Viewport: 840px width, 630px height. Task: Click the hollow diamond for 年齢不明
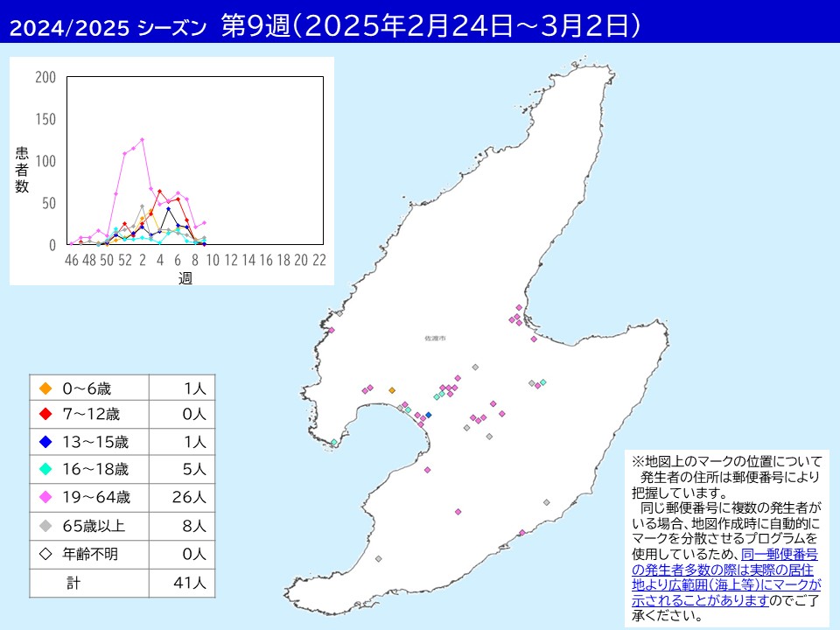(x=46, y=554)
